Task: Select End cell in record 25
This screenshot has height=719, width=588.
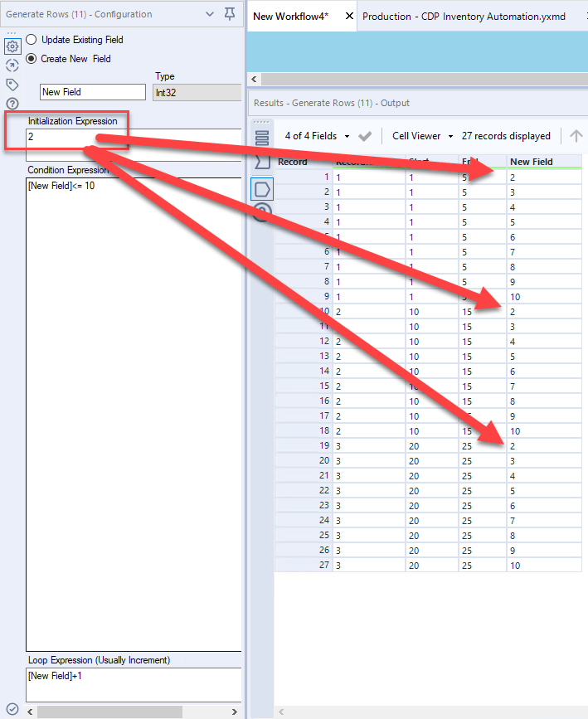Action: pos(483,536)
